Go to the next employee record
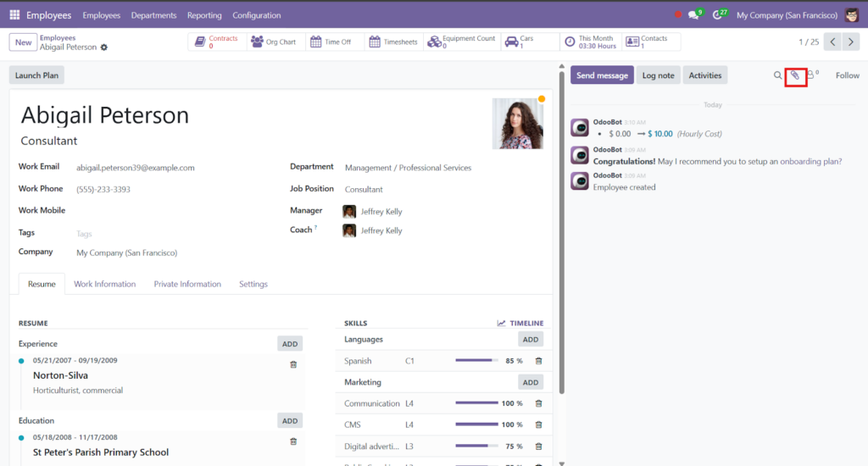Image resolution: width=868 pixels, height=466 pixels. coord(851,42)
